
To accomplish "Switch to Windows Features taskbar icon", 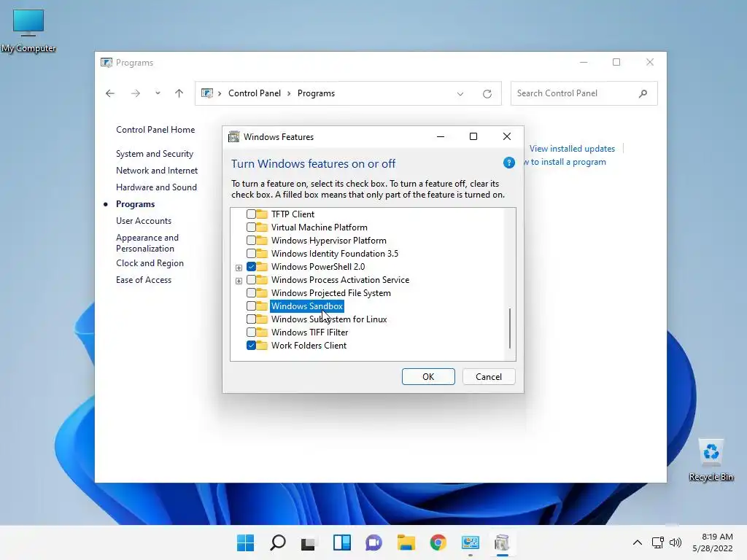I will (502, 542).
